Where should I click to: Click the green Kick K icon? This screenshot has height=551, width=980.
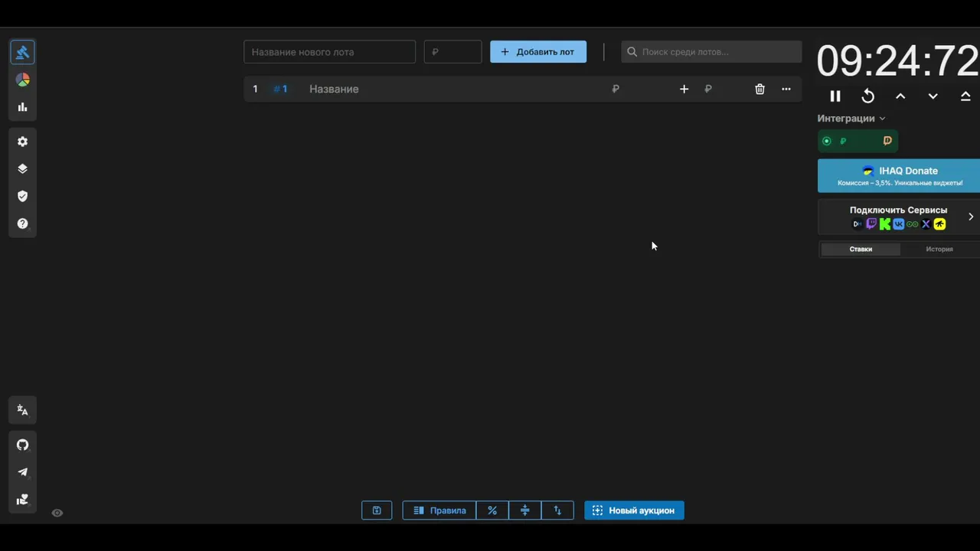[x=885, y=224]
